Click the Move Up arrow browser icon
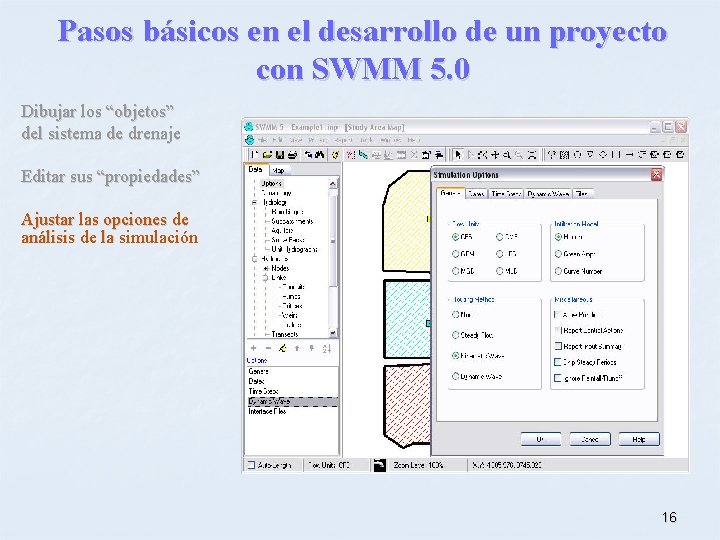The height and width of the screenshot is (540, 720). [x=297, y=348]
